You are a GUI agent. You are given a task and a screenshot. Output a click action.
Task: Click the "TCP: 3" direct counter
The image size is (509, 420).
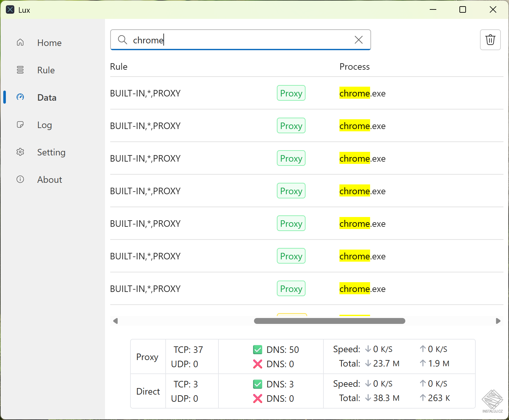(x=186, y=384)
